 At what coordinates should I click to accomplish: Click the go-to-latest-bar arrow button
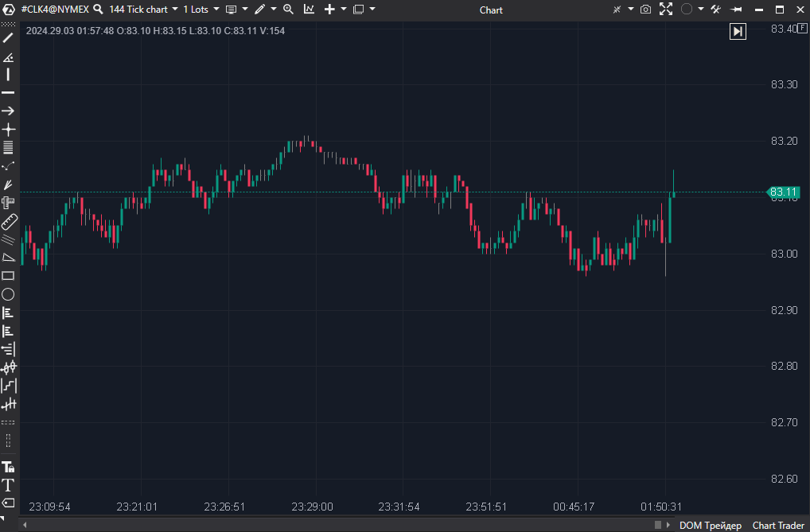pos(738,31)
